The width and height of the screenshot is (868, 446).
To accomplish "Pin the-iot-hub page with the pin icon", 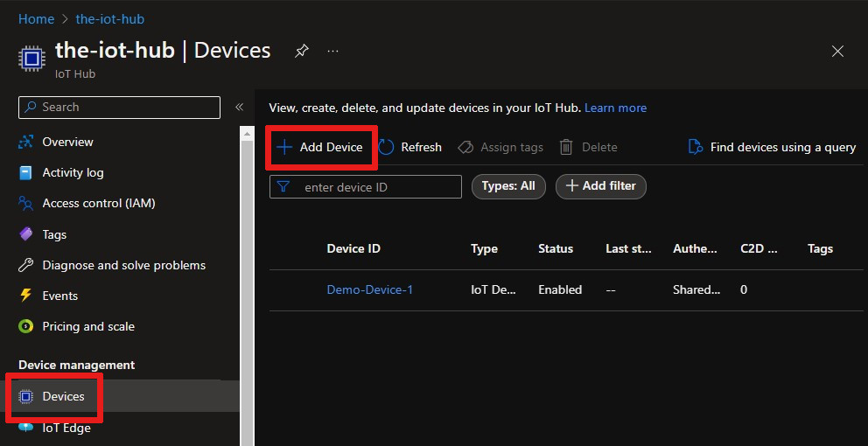I will [x=301, y=52].
